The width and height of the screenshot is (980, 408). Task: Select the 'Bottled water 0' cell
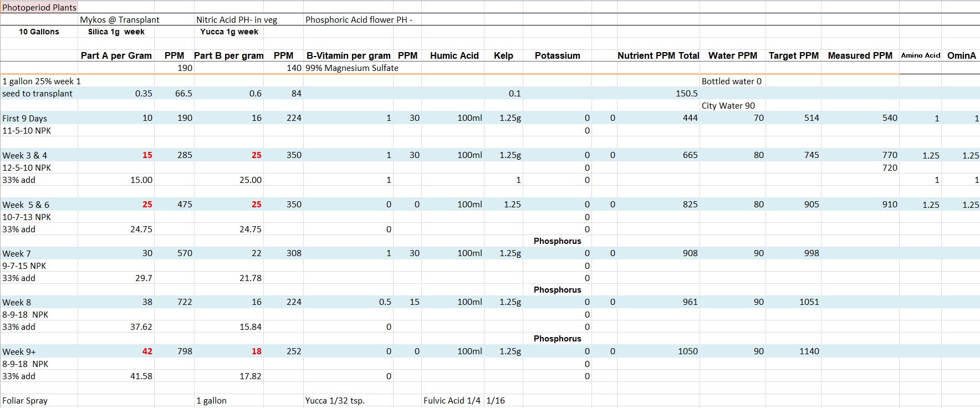coord(732,81)
